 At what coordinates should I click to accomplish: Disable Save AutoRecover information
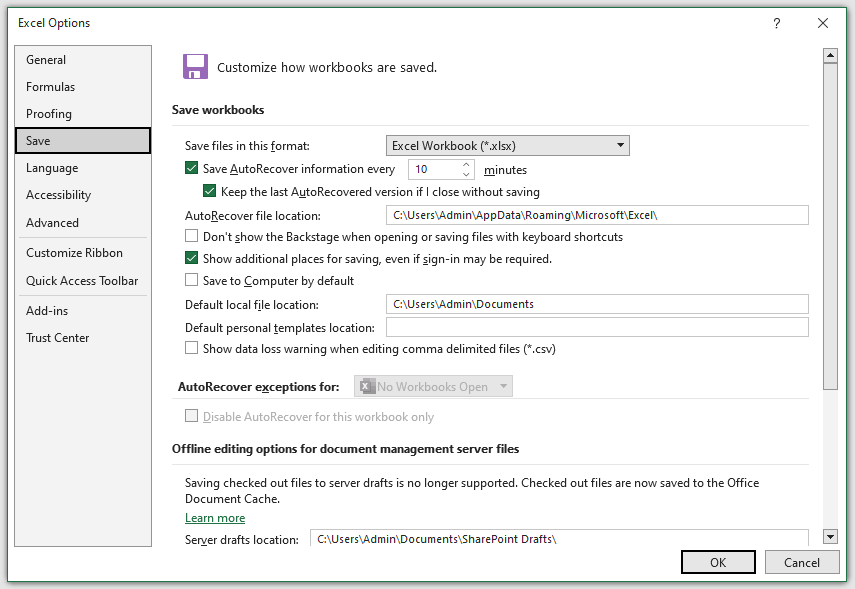pyautogui.click(x=194, y=168)
